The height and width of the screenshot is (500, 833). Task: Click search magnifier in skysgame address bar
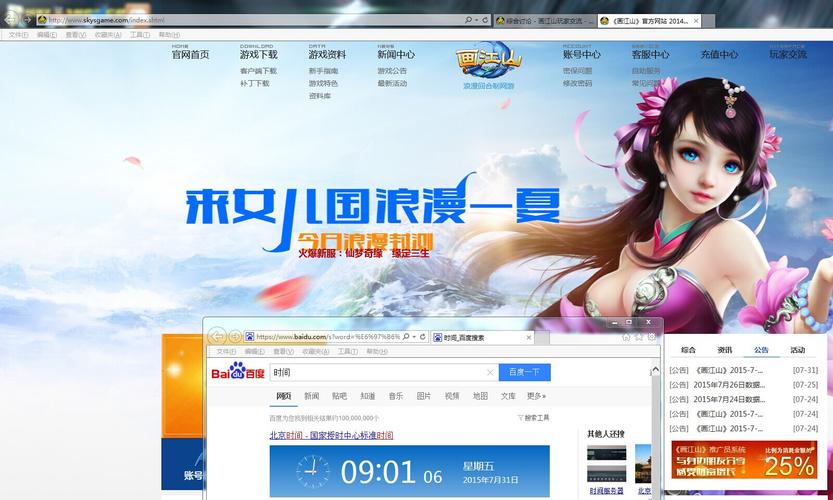(468, 20)
